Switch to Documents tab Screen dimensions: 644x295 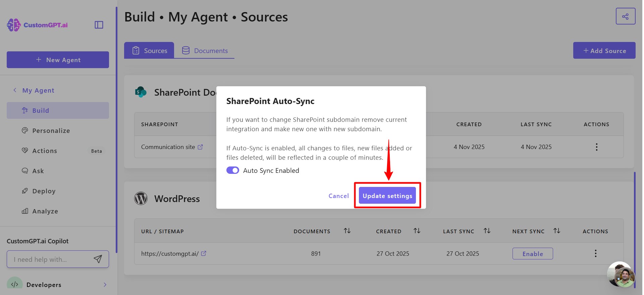[204, 50]
